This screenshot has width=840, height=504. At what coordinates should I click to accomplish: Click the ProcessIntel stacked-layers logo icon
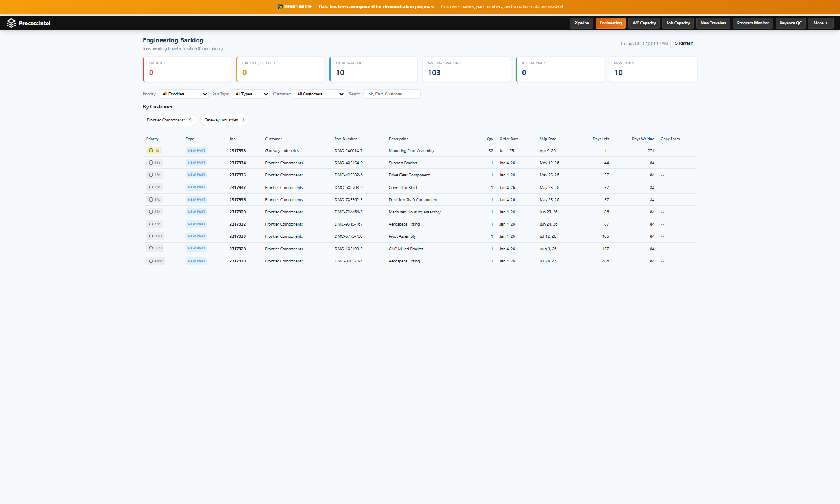click(x=11, y=23)
